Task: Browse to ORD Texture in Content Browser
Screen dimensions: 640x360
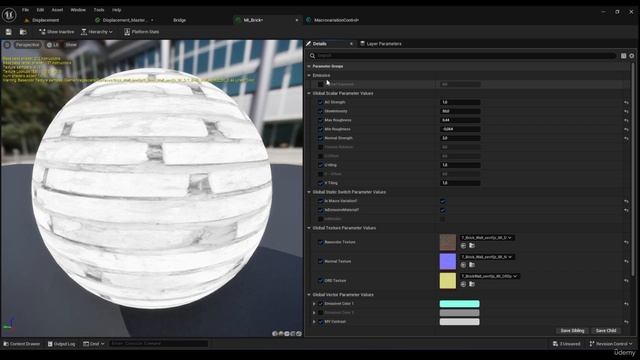Action: coord(472,284)
